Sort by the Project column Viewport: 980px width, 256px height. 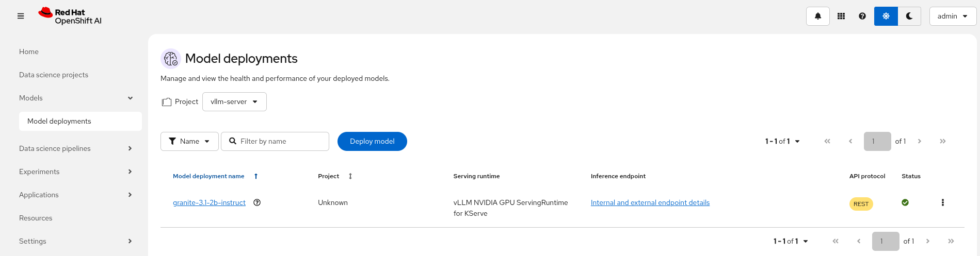click(335, 176)
